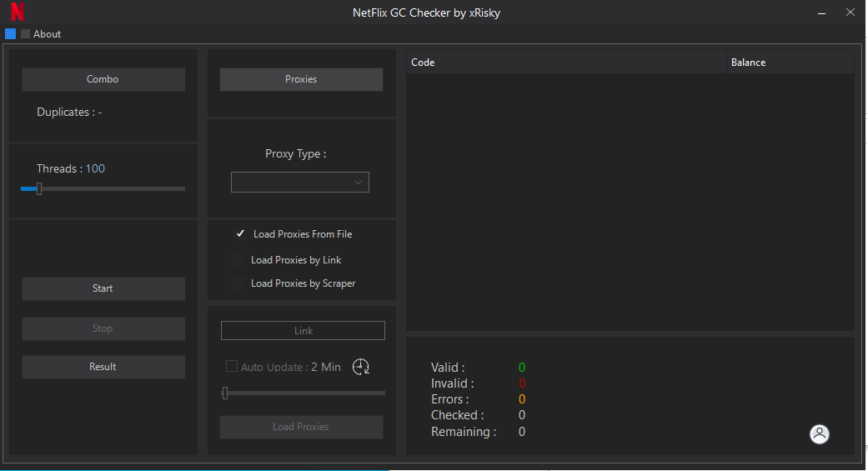Click the blue square icon beside About

(10, 34)
